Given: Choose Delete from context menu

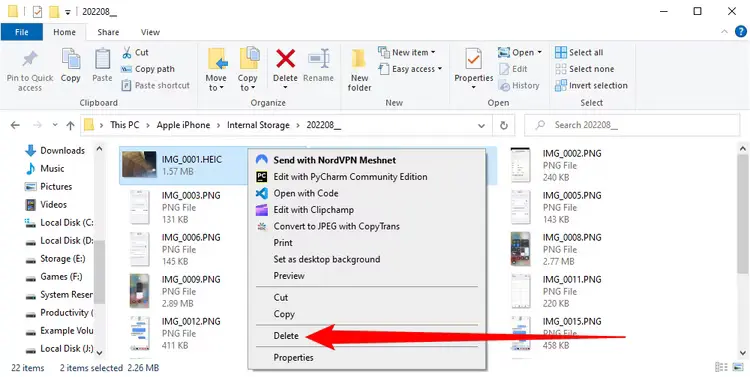Looking at the screenshot, I should click(x=367, y=336).
